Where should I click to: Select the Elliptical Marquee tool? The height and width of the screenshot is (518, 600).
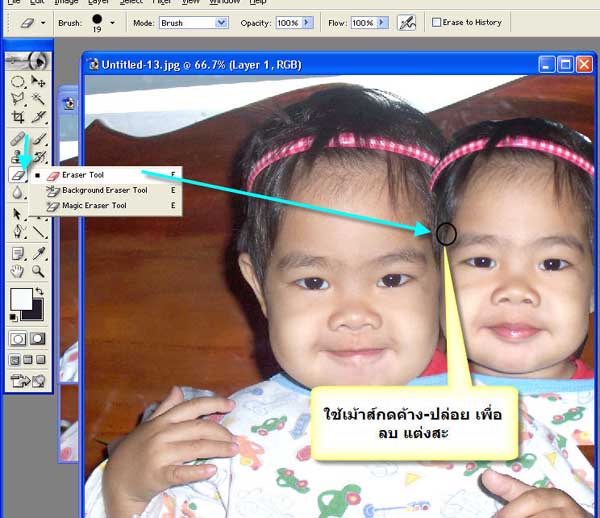point(17,81)
